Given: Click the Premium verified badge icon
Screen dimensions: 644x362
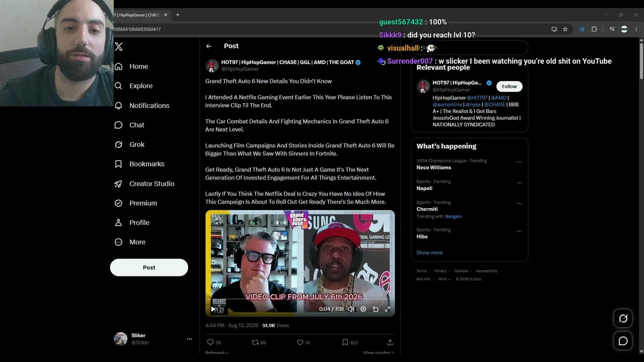Looking at the screenshot, I should point(118,203).
